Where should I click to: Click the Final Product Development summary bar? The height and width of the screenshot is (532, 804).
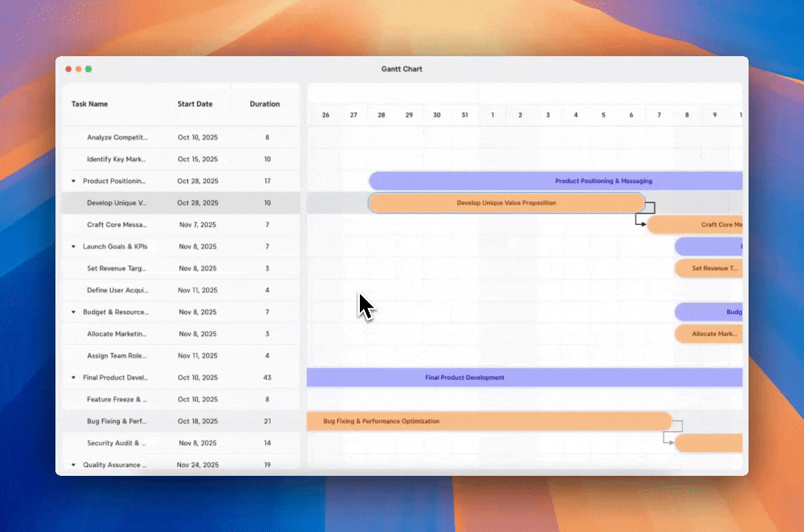coord(525,378)
